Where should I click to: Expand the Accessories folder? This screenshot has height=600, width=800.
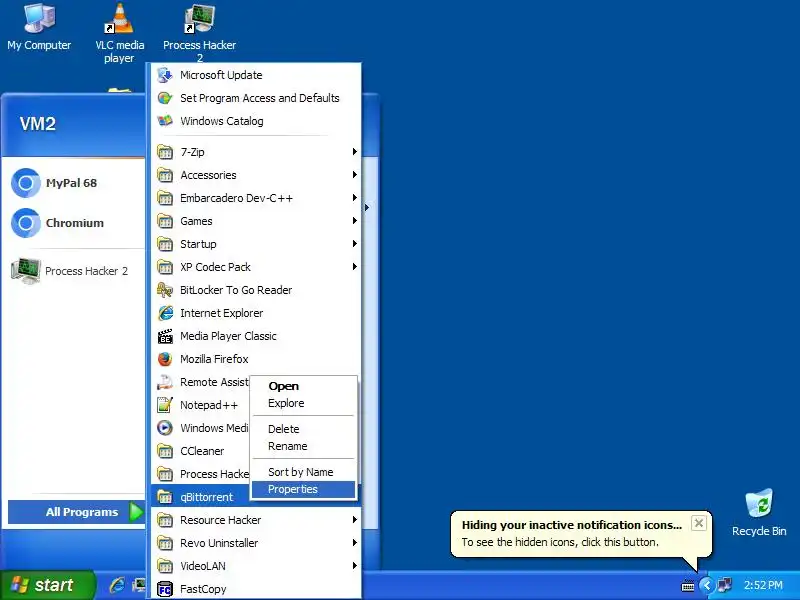point(256,175)
